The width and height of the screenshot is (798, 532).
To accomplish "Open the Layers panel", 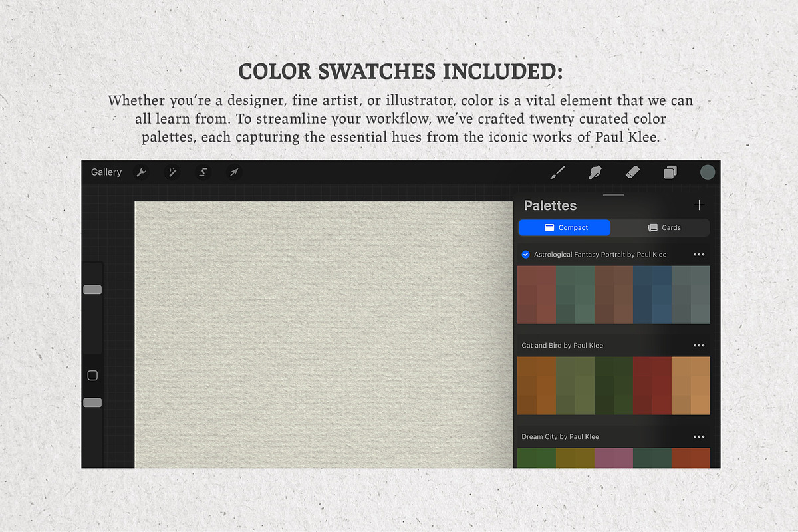I will [x=670, y=172].
